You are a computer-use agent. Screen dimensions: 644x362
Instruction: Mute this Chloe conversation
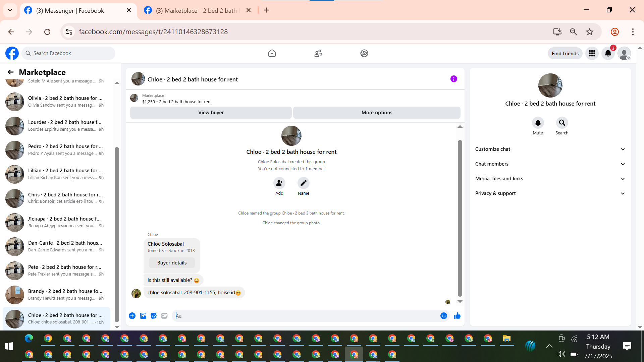click(538, 123)
